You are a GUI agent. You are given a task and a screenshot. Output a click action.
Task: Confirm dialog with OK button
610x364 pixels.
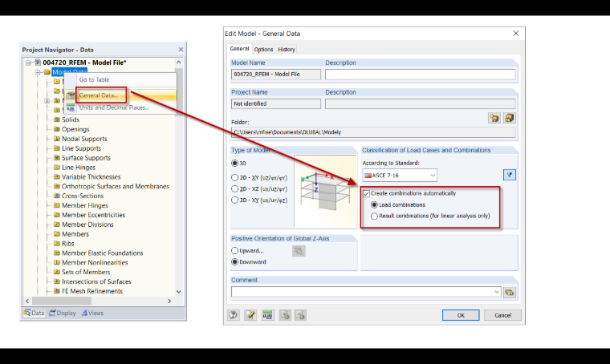[461, 315]
